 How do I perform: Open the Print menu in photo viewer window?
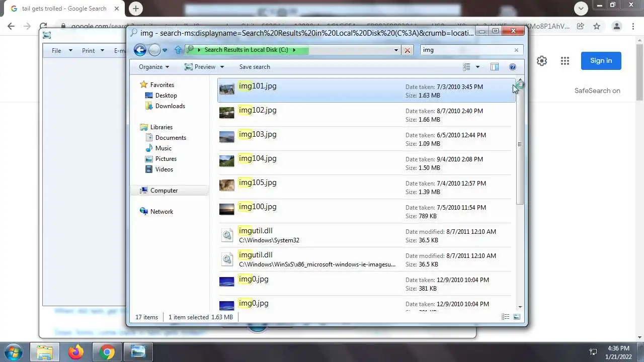click(93, 50)
